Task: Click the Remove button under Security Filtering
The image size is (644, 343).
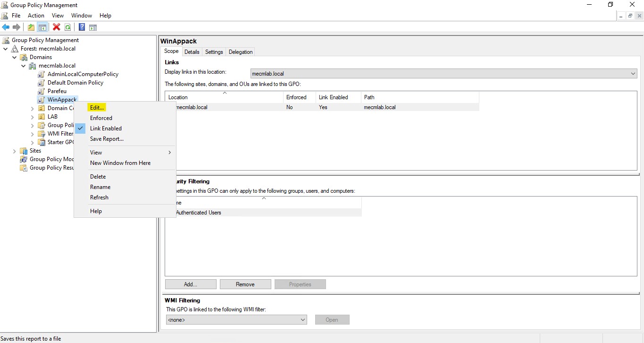Action: pos(245,284)
